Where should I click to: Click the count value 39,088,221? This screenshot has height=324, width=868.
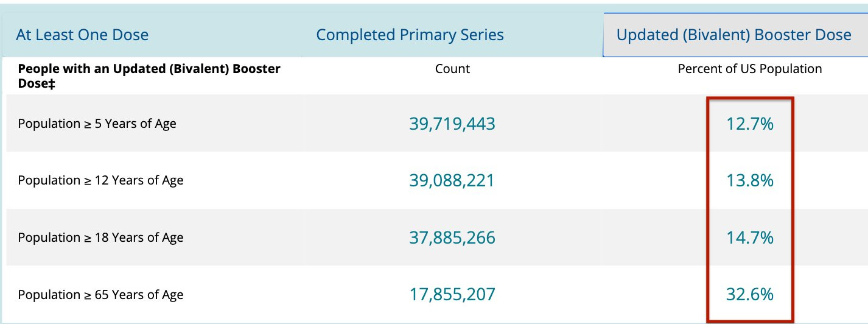[452, 181]
